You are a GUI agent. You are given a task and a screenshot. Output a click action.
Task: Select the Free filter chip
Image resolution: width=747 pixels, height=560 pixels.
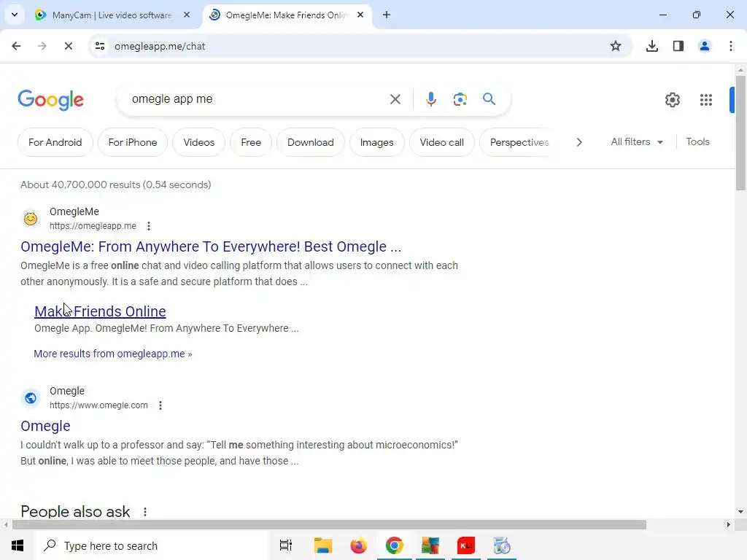251,142
